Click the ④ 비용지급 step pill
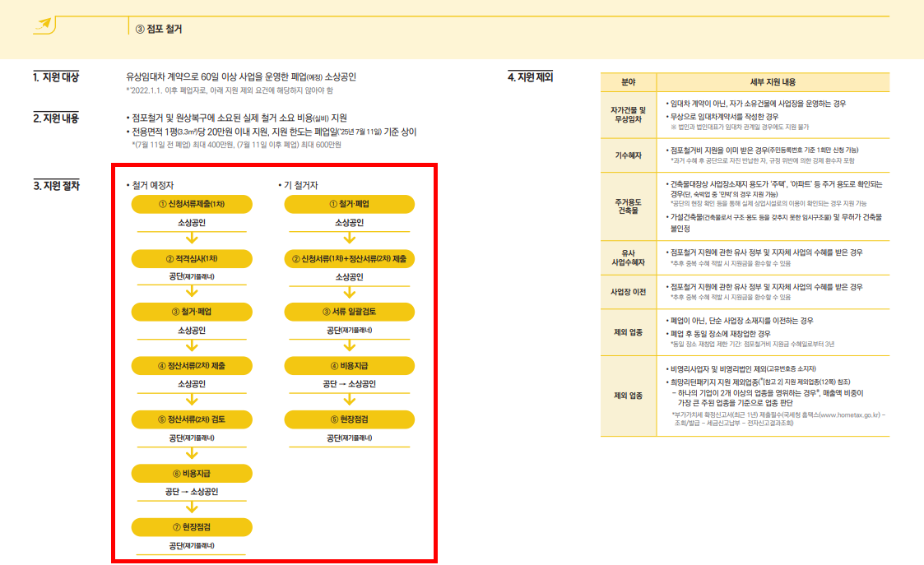Screen dimensions: 924x565 (350, 366)
